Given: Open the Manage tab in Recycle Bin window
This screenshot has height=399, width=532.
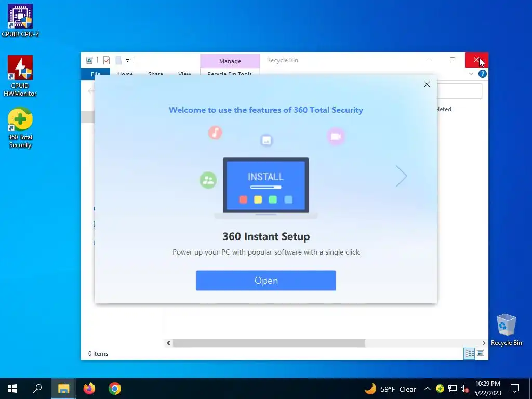Looking at the screenshot, I should [230, 61].
